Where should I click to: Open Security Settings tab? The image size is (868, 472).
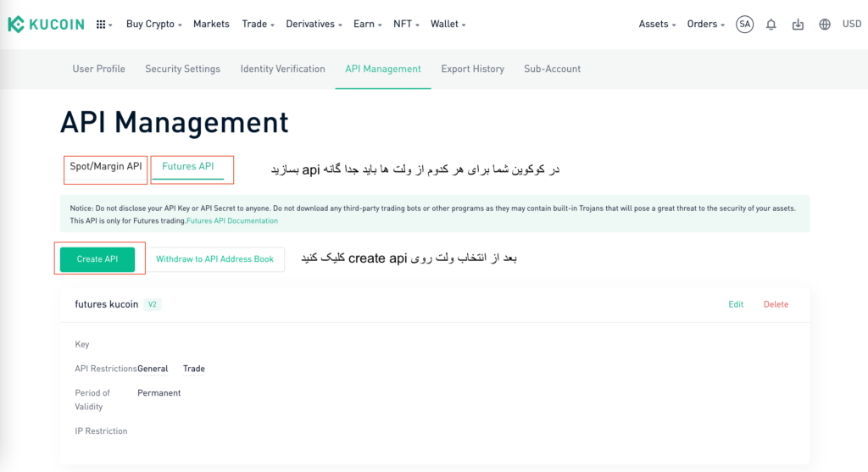click(x=183, y=69)
